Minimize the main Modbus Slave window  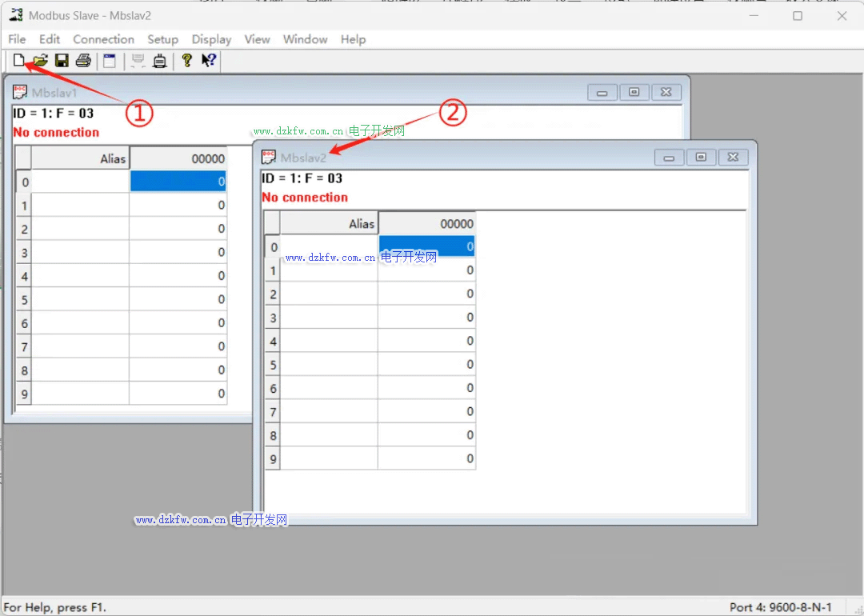click(754, 16)
